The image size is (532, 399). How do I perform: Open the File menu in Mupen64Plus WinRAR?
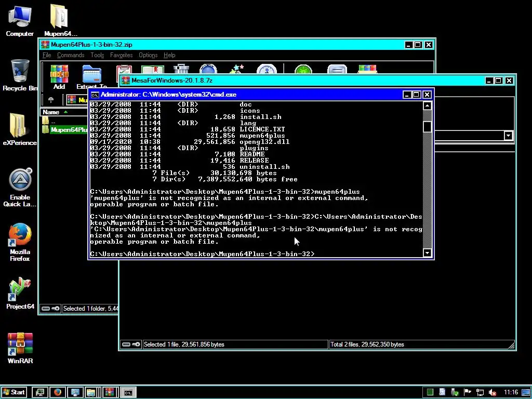(x=47, y=55)
